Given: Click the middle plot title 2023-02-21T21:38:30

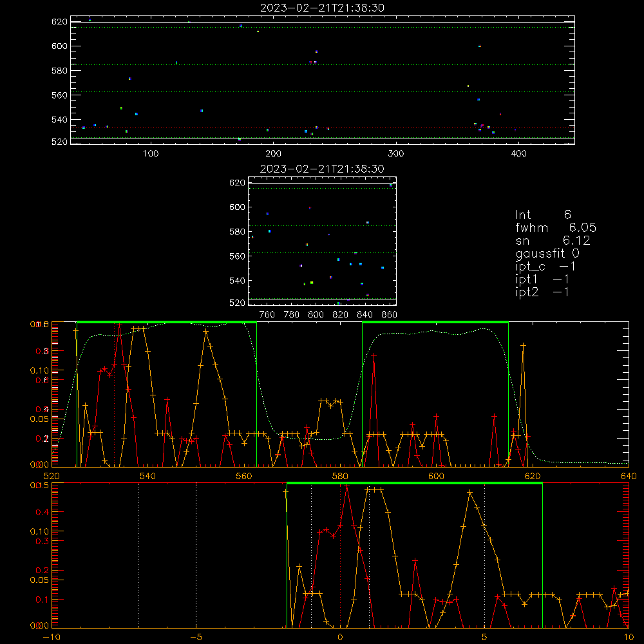Looking at the screenshot, I should tap(322, 169).
